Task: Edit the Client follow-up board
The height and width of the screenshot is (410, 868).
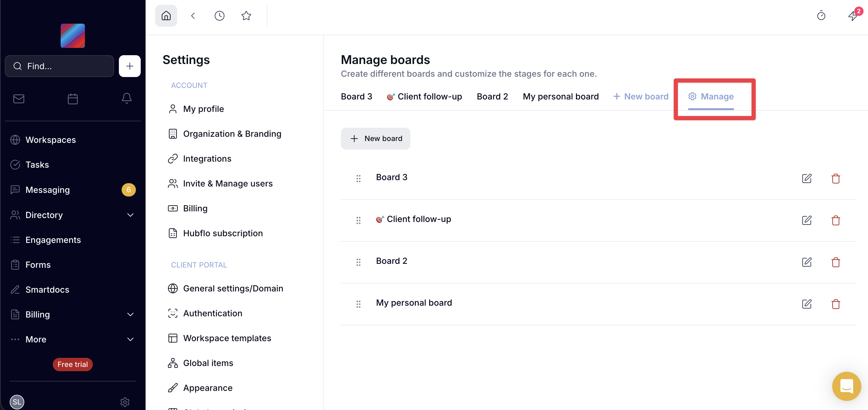Action: [806, 220]
